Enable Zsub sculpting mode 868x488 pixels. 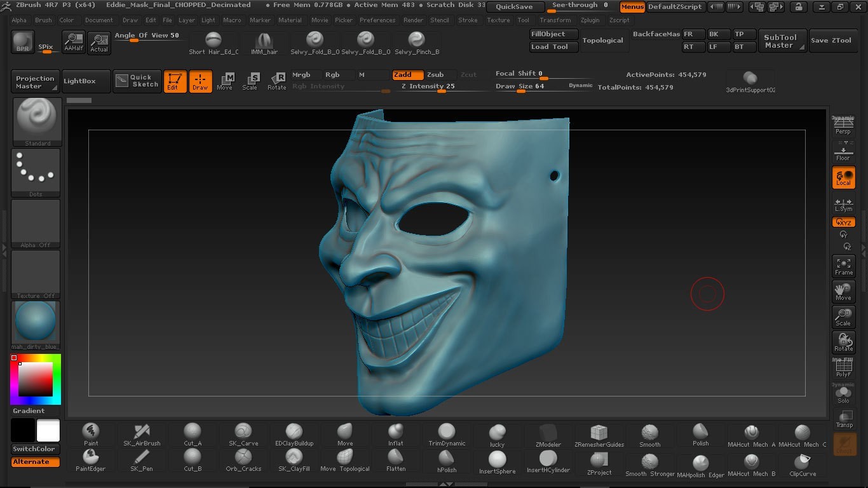[435, 75]
